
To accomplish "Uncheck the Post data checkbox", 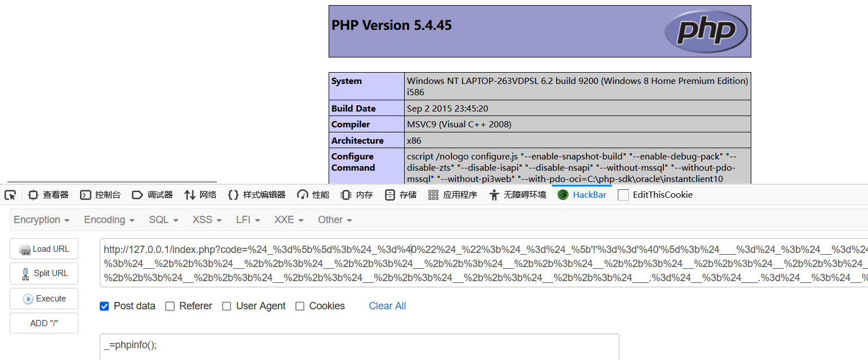I will [104, 306].
